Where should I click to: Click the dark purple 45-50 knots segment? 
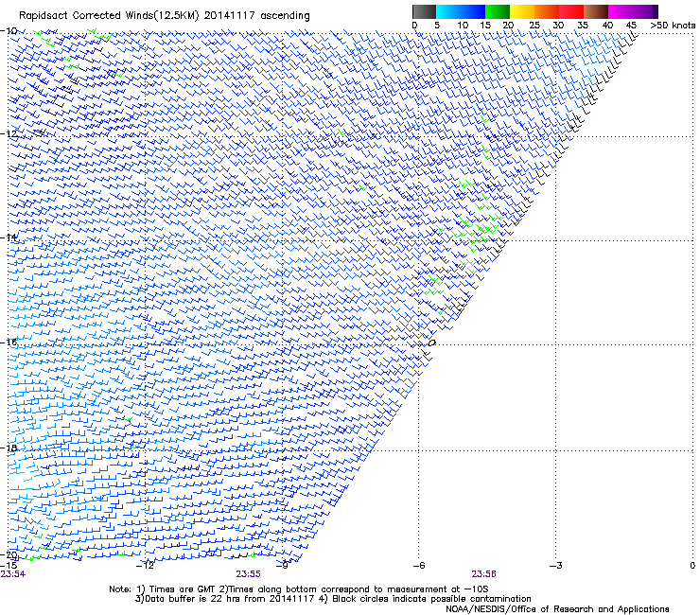click(645, 11)
